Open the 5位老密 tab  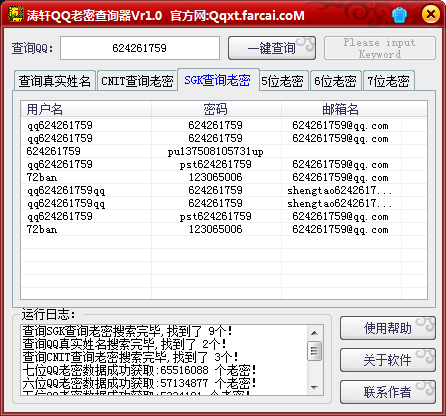[x=283, y=81]
